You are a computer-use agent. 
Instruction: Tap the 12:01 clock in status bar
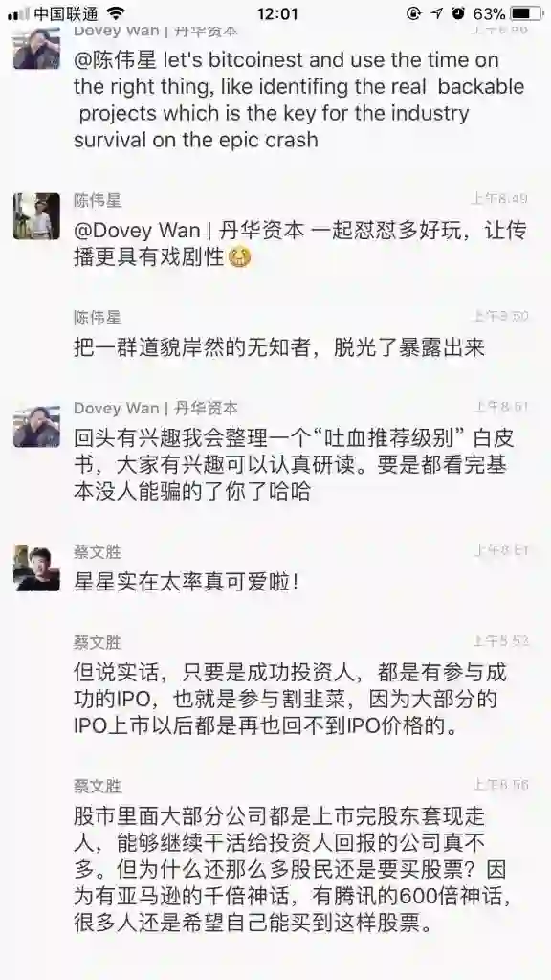tap(275, 13)
